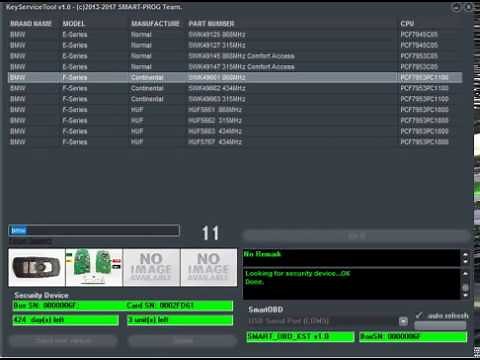Click the SMART_OBD_EST v1.0 status field
Image resolution: width=480 pixels, height=360 pixels.
point(300,337)
